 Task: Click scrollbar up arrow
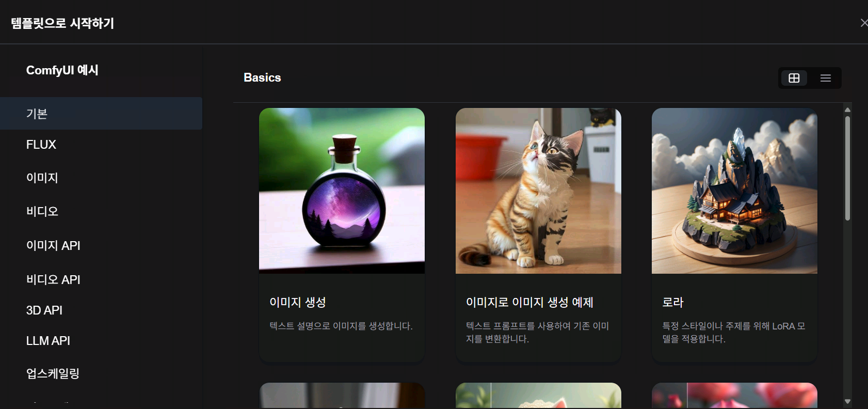pos(847,109)
